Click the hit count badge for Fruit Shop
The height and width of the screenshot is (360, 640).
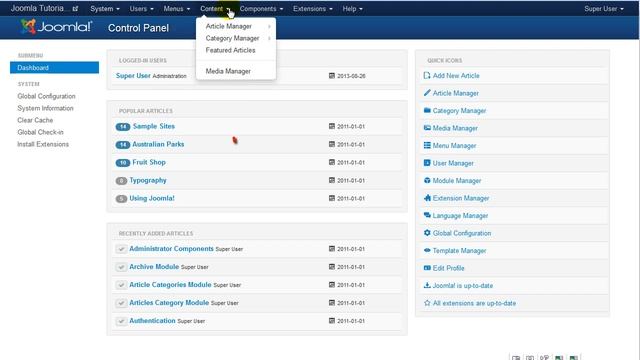click(122, 163)
